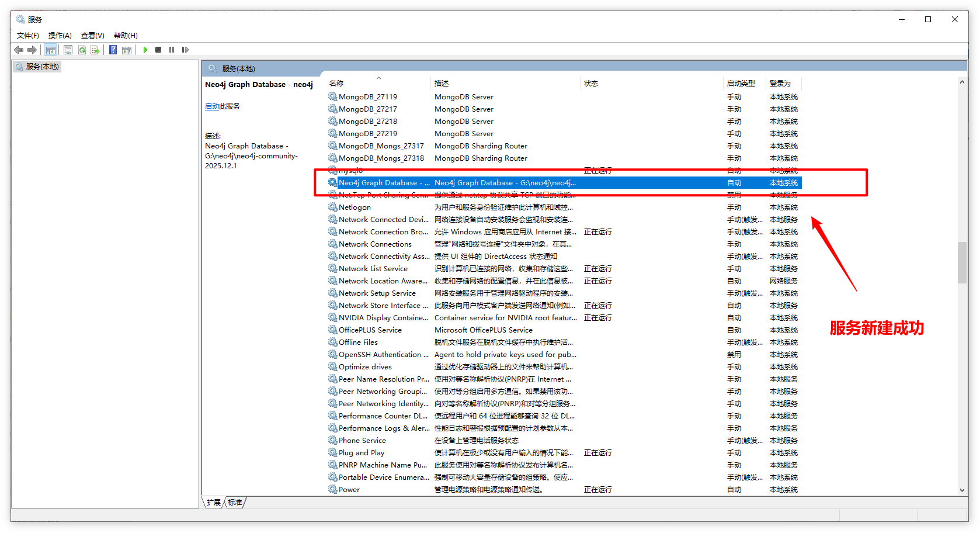The image size is (980, 533).
Task: Click the green Start Service icon
Action: click(x=145, y=50)
